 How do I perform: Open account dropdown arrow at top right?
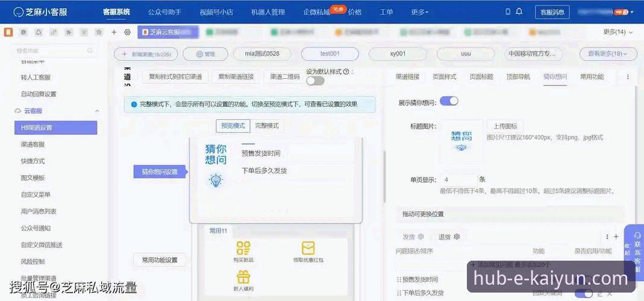click(632, 12)
